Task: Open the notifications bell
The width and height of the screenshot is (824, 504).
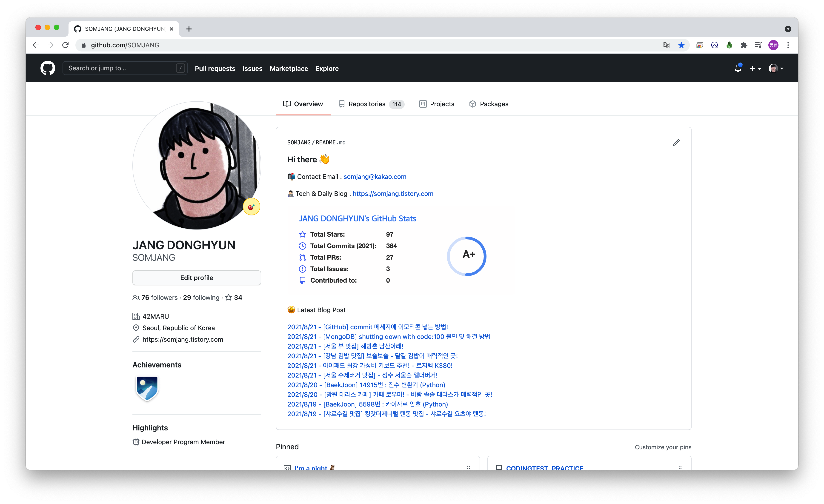Action: (x=737, y=68)
